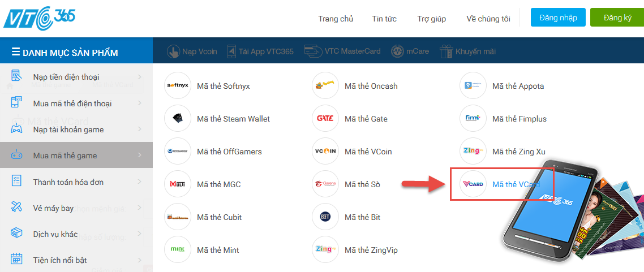Select the Softnyx card logo
This screenshot has width=644, height=272.
[x=178, y=86]
